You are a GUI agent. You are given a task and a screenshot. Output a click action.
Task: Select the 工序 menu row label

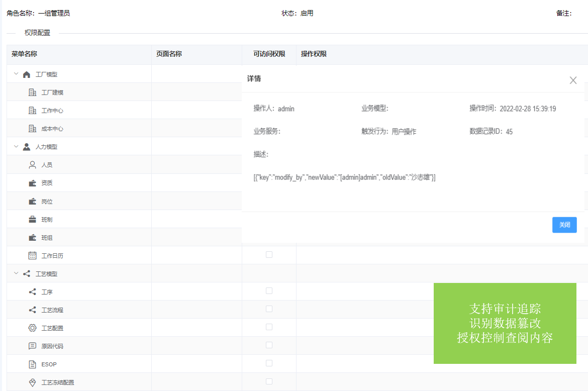47,292
